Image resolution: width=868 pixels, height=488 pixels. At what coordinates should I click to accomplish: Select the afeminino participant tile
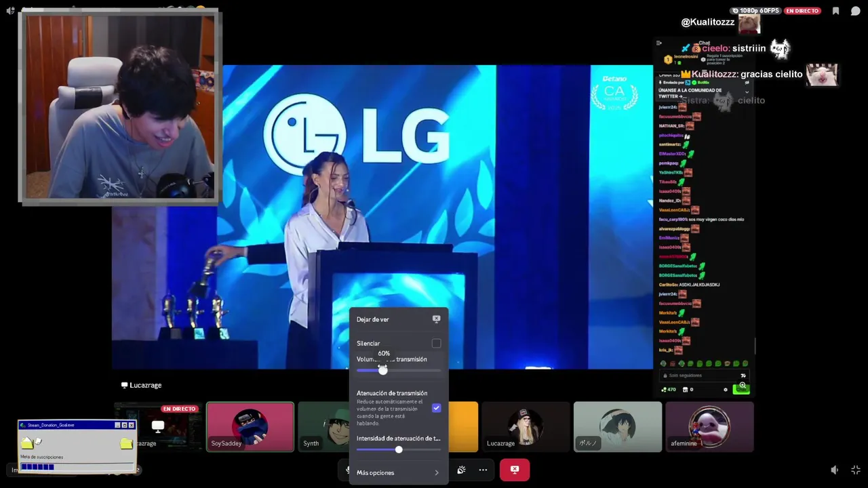(x=709, y=427)
